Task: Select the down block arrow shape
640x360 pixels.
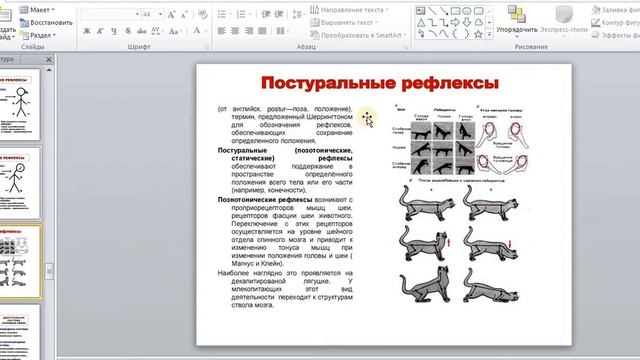Action: click(x=467, y=23)
